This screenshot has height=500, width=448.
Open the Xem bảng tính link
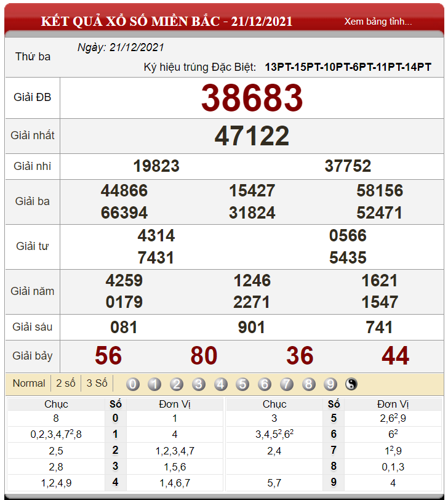378,22
